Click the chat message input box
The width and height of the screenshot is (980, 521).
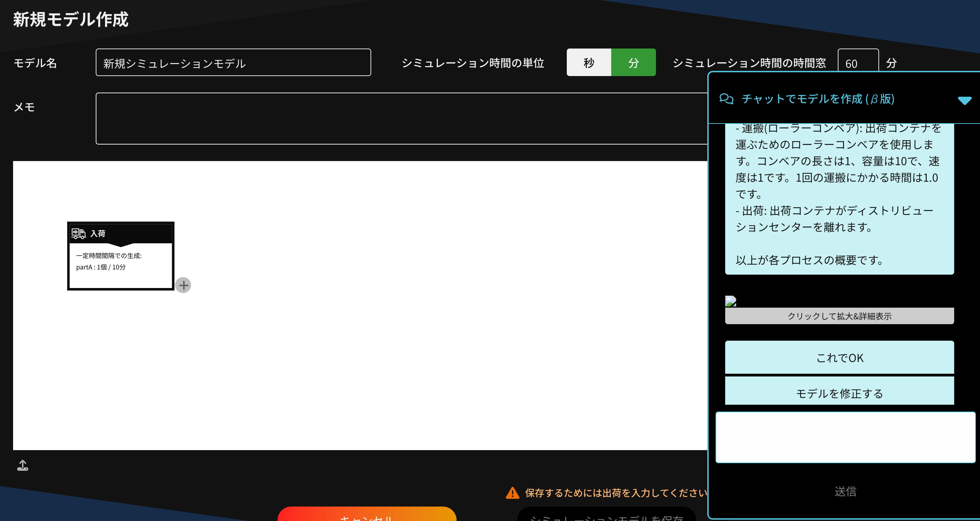tap(845, 437)
